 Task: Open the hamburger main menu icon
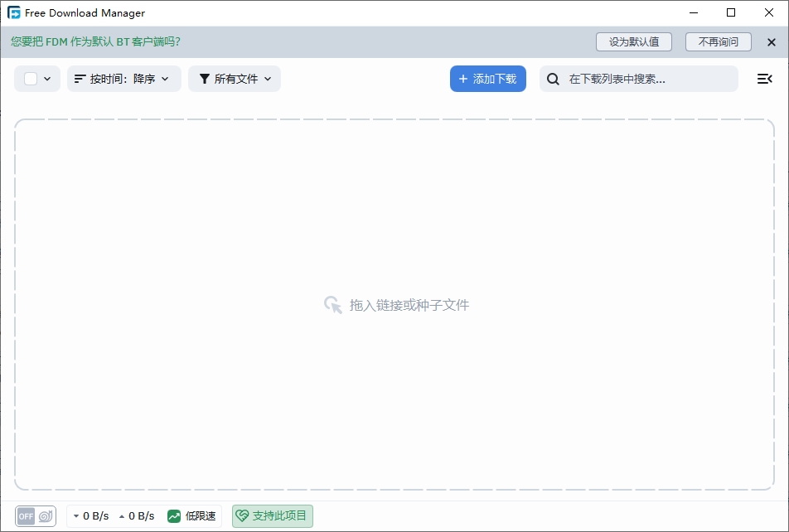pos(764,79)
